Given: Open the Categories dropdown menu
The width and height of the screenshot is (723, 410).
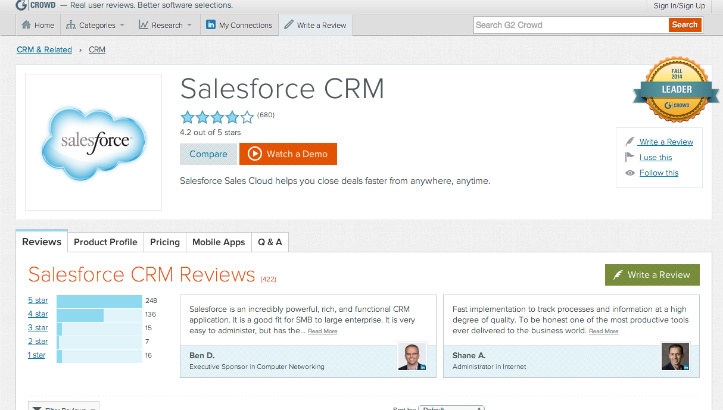Looking at the screenshot, I should click(x=95, y=25).
